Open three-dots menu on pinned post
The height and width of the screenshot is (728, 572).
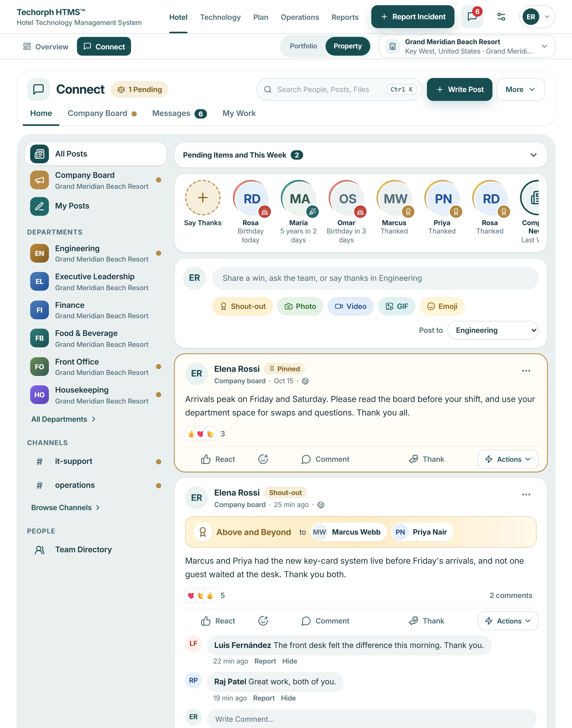526,371
